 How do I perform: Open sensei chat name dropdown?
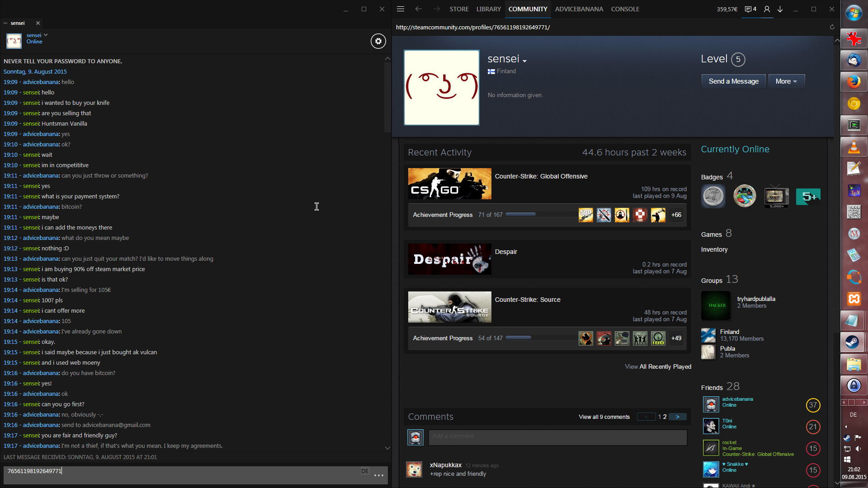[46, 35]
